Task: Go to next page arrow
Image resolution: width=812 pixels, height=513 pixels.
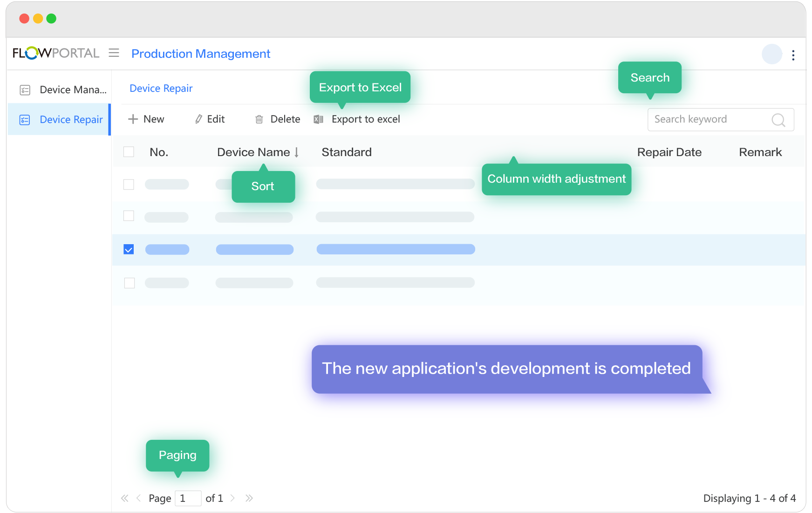Action: [x=232, y=498]
